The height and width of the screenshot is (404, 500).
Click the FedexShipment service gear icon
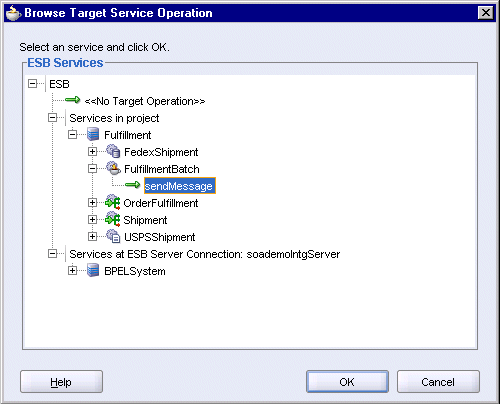click(113, 151)
